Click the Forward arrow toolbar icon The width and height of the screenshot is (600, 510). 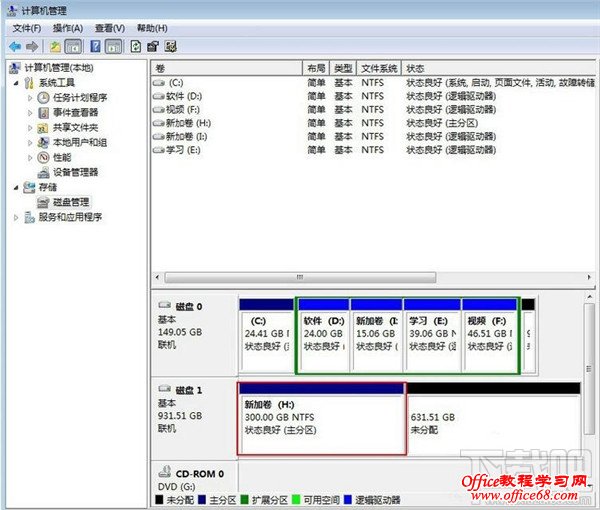tap(32, 47)
